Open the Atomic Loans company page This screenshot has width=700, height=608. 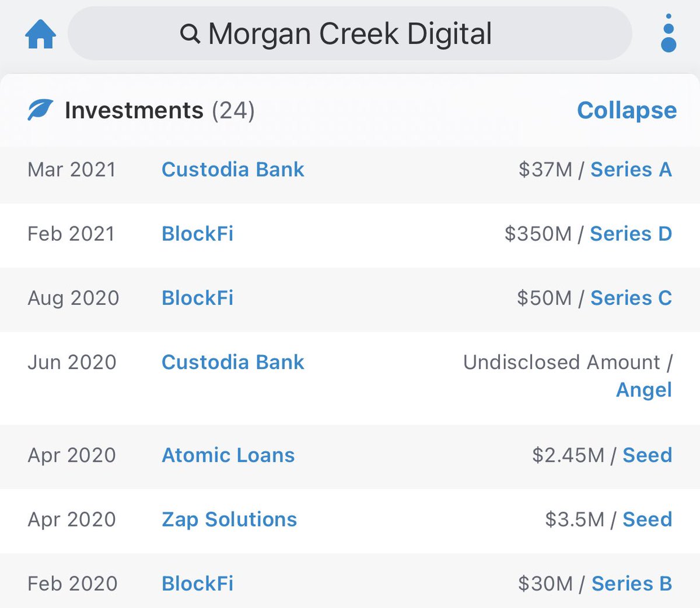[228, 455]
